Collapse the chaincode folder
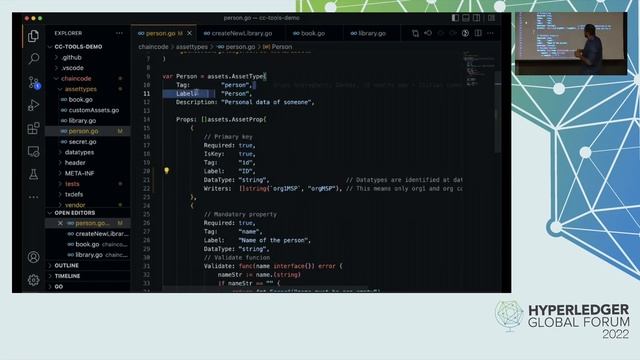640x360 pixels. coord(76,78)
